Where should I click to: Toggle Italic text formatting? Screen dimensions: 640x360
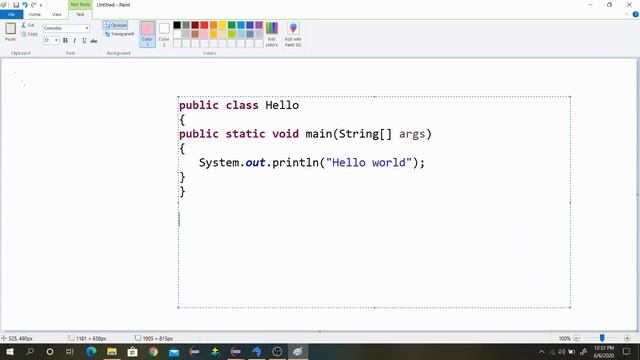(x=75, y=40)
